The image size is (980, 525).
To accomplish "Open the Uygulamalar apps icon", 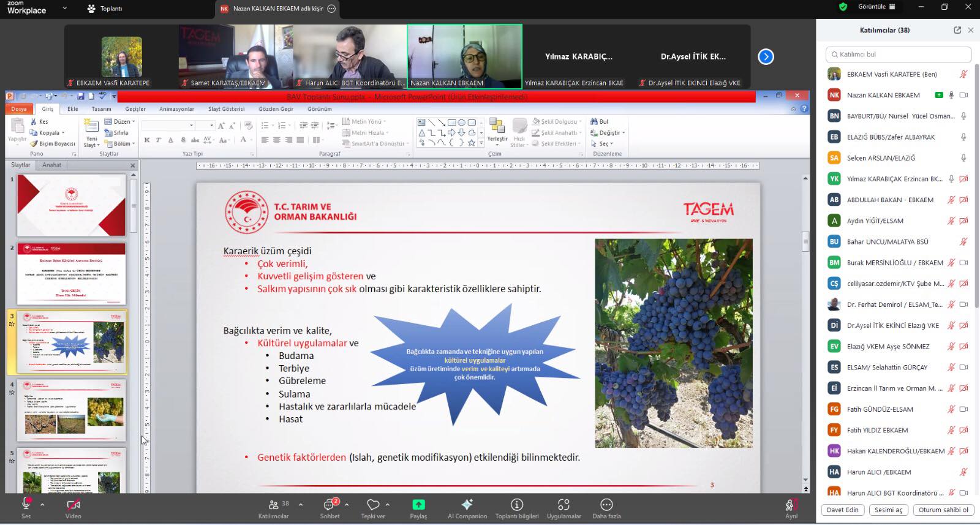I will (x=563, y=505).
